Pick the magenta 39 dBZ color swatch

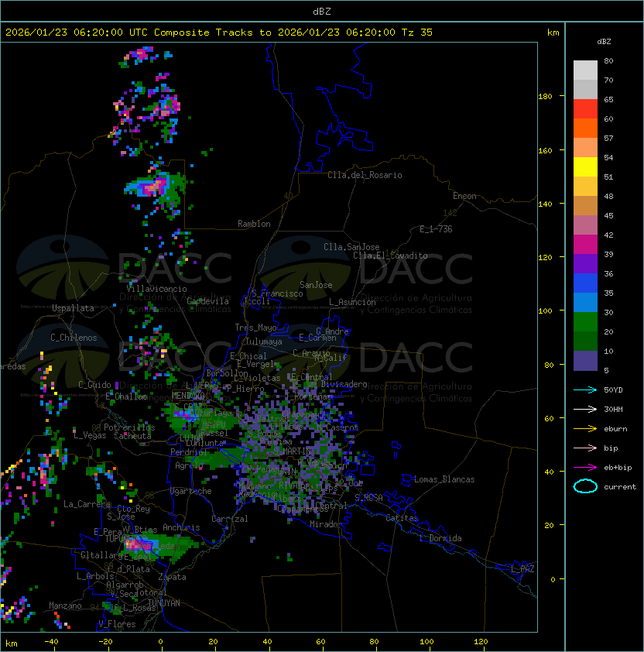[585, 245]
